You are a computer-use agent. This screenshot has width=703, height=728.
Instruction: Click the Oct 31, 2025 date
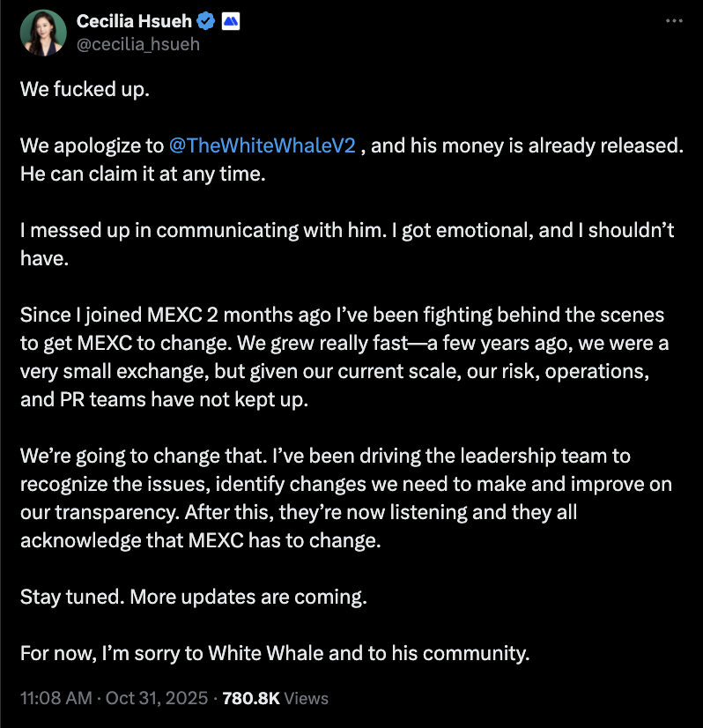click(156, 698)
